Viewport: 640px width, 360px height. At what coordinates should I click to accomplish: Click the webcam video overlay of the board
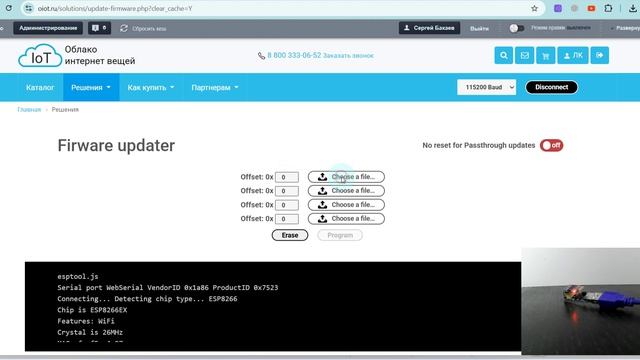(x=581, y=301)
